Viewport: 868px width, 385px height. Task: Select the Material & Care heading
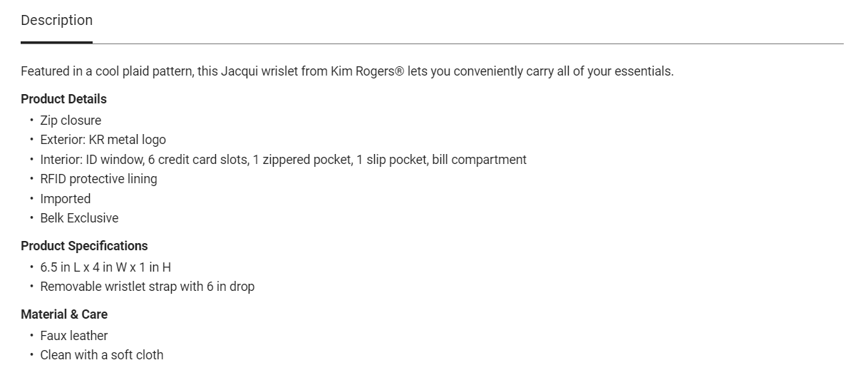click(64, 314)
